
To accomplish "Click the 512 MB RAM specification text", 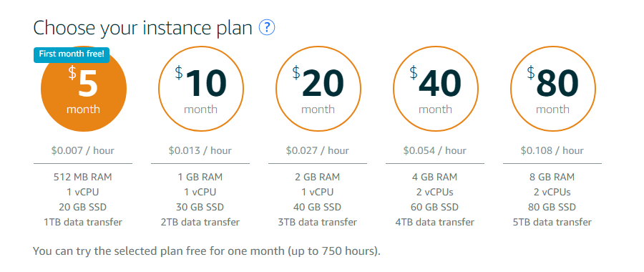I will [83, 177].
